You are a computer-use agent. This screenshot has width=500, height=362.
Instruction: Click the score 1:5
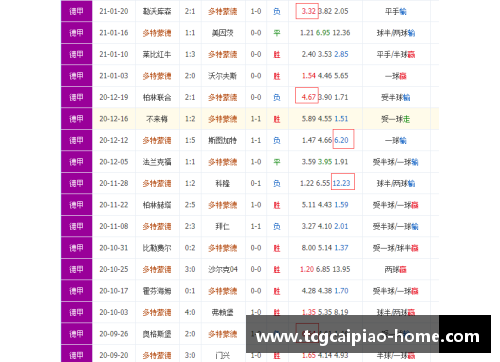coord(190,140)
